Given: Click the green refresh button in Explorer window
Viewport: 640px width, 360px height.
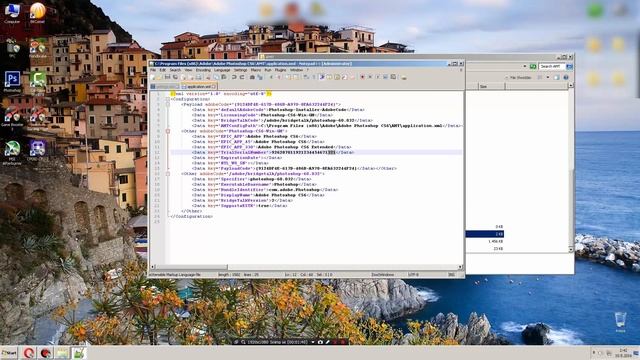Looking at the screenshot, I should tap(533, 66).
